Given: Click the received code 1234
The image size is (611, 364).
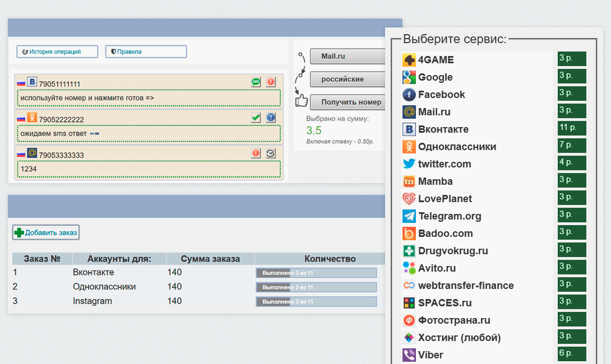Looking at the screenshot, I should click(29, 169).
